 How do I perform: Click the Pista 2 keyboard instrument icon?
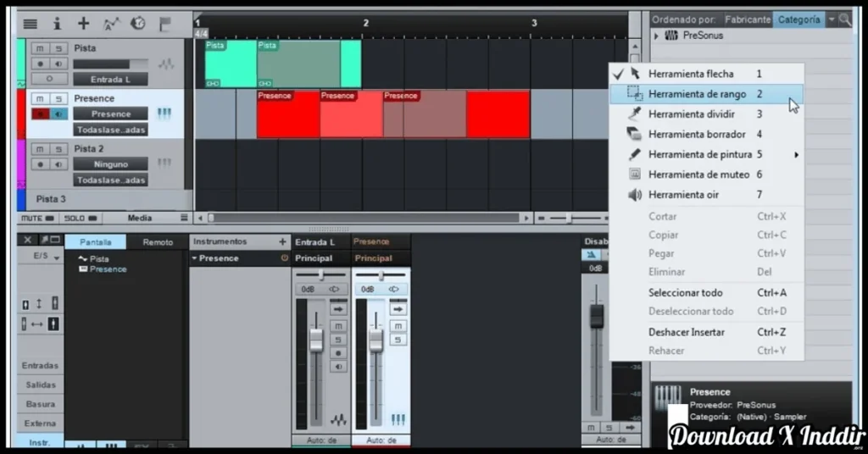click(x=164, y=163)
